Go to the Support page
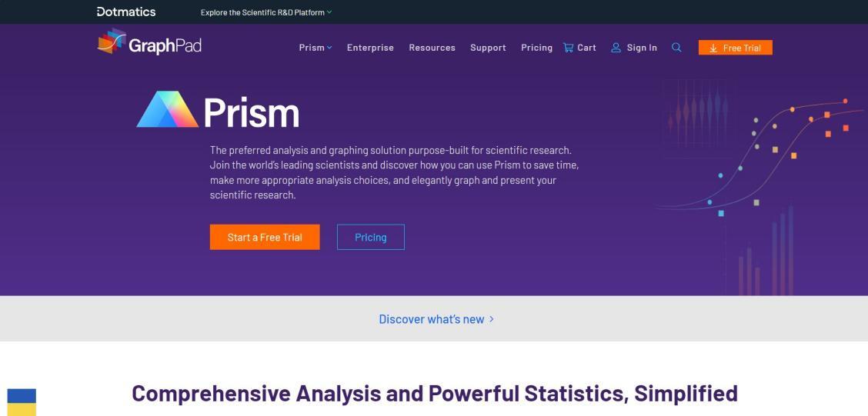The height and width of the screenshot is (416, 868). [488, 48]
